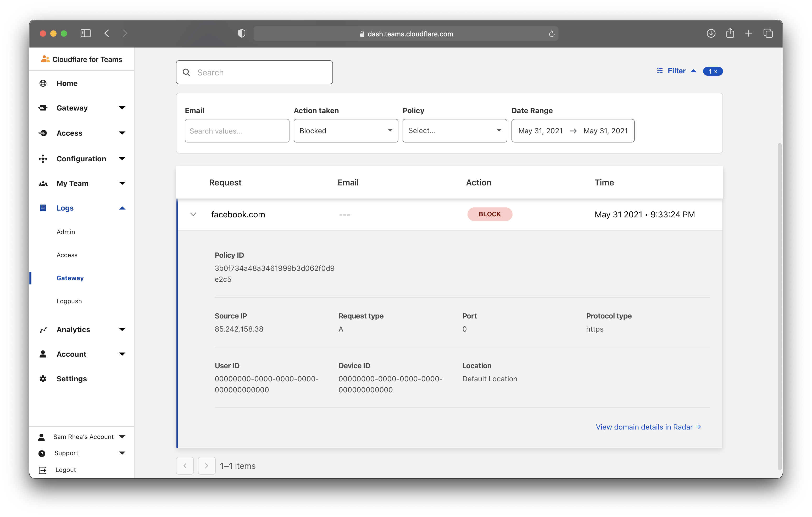The image size is (812, 517).
Task: Select the Admin logs menu item
Action: pyautogui.click(x=66, y=232)
